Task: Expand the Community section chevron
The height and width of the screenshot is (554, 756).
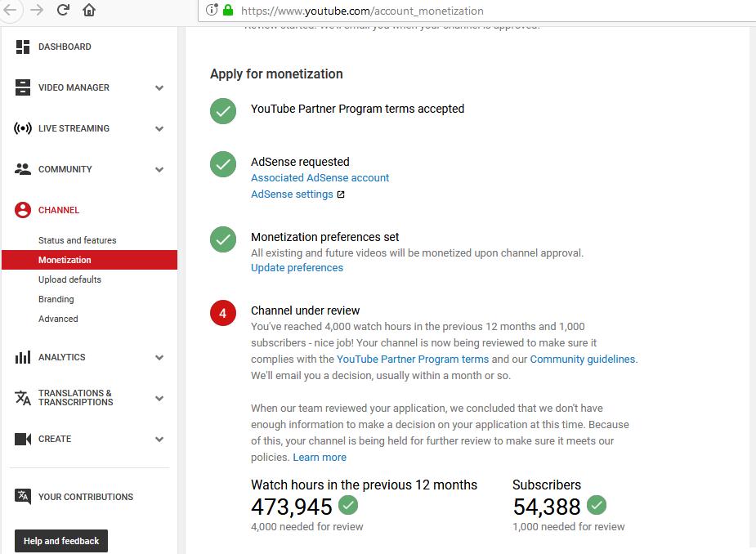Action: (x=159, y=170)
